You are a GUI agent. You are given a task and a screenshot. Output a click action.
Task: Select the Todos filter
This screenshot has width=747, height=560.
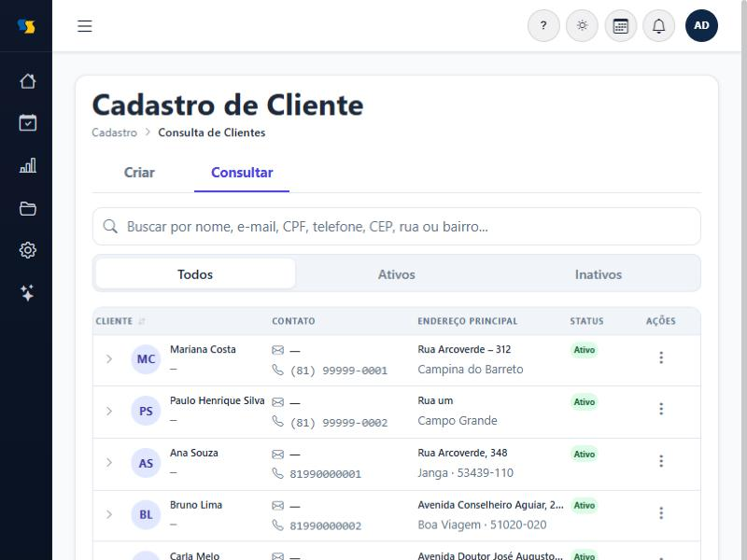click(x=195, y=274)
